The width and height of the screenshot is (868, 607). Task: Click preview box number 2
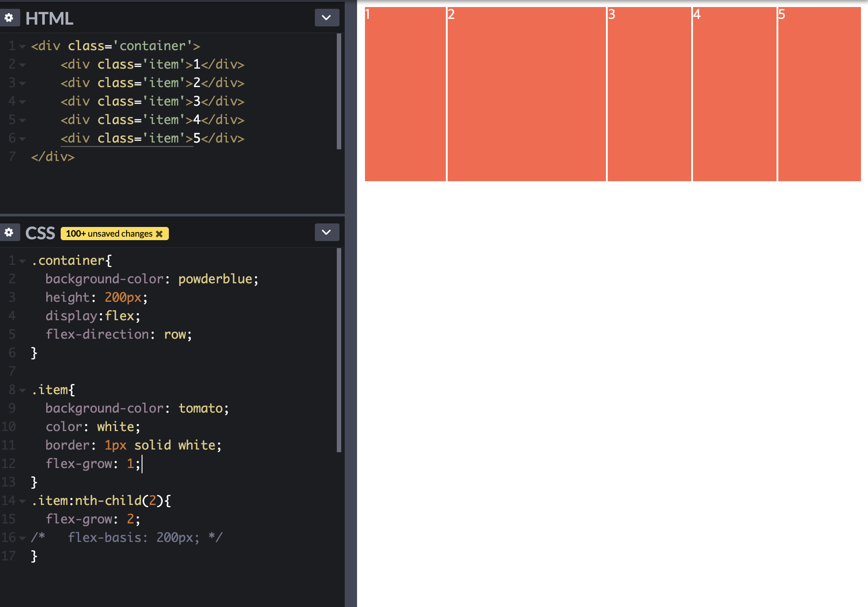tap(526, 94)
